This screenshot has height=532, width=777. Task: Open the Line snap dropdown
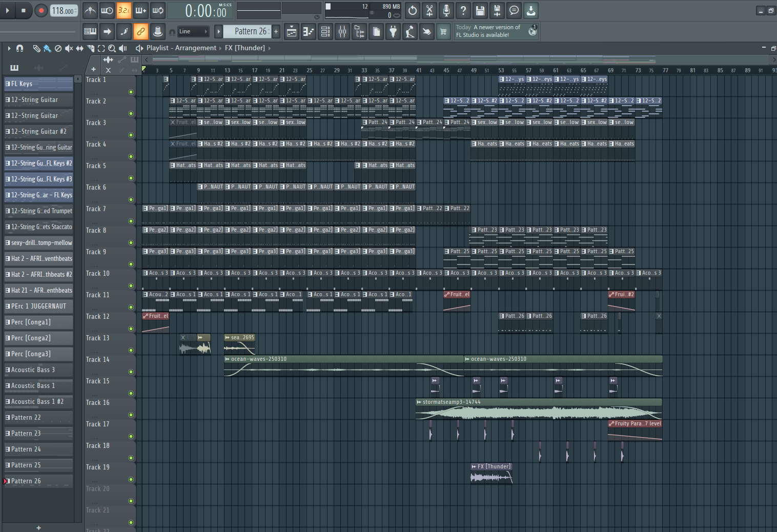click(193, 31)
